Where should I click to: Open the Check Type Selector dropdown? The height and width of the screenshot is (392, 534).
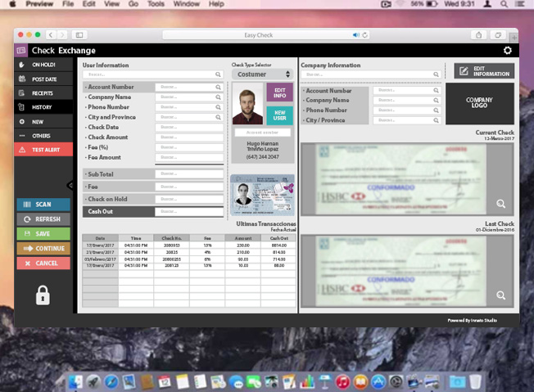[x=262, y=74]
